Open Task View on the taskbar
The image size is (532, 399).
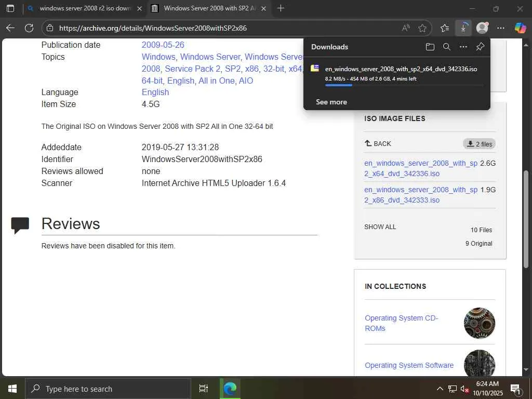click(x=204, y=389)
